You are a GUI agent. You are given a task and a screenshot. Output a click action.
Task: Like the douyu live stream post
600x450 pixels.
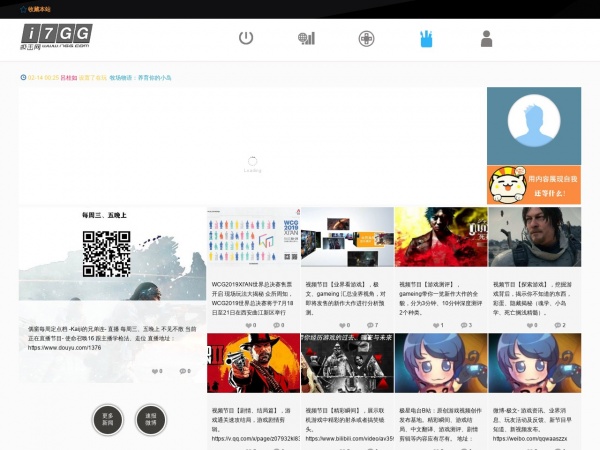pos(155,371)
